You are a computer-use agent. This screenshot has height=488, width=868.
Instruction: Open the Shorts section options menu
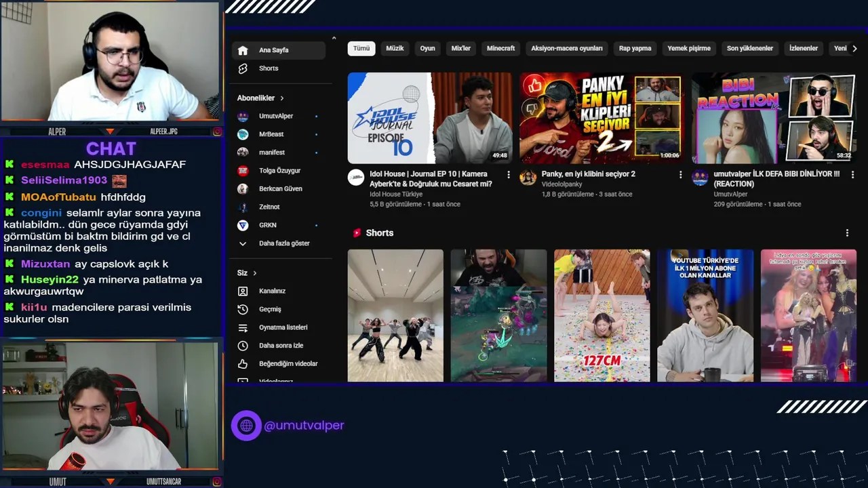(x=847, y=233)
